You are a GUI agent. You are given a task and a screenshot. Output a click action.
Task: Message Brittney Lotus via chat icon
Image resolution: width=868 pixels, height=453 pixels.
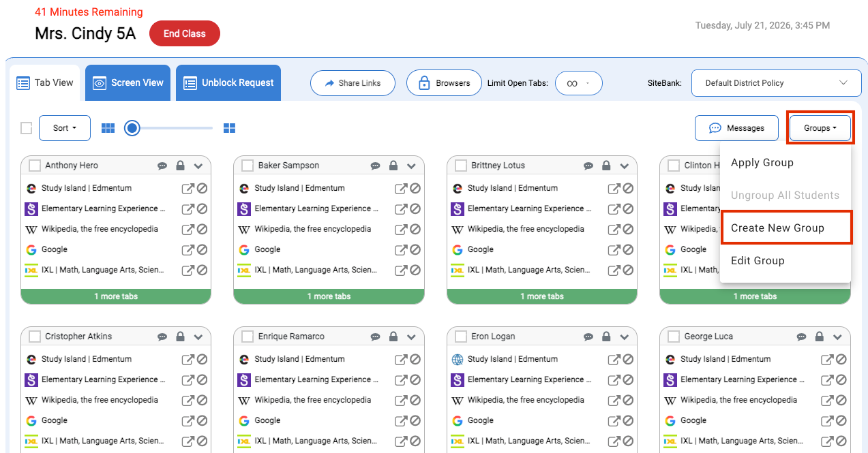tap(588, 166)
